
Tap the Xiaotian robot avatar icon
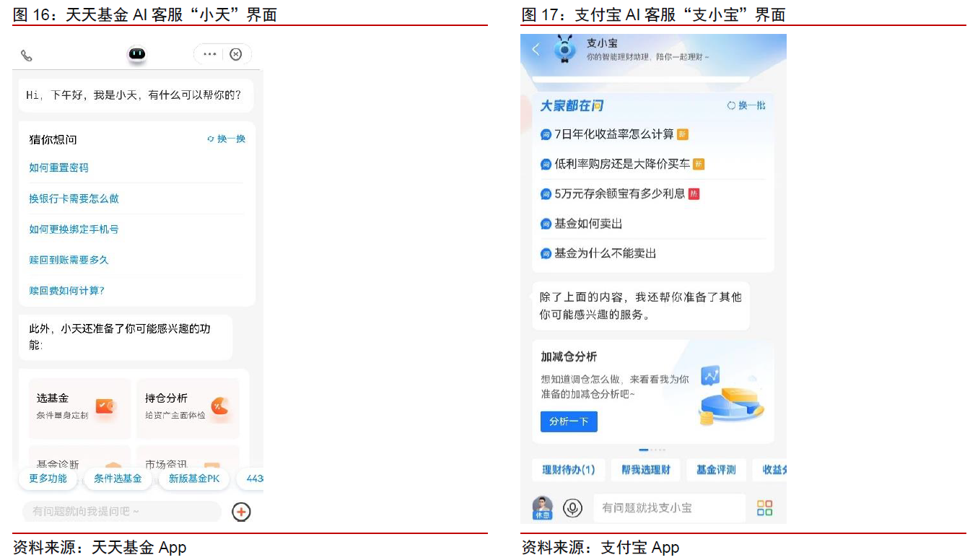point(137,54)
